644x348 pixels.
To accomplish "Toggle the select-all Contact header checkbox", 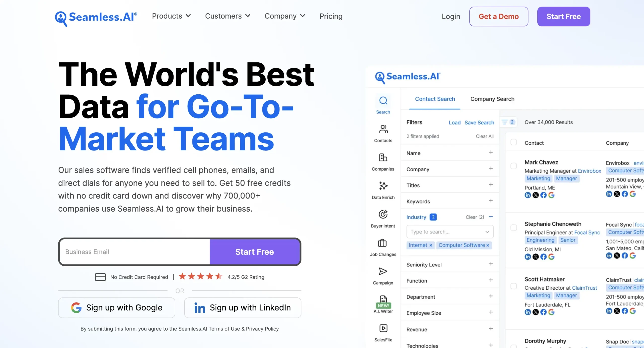I will pyautogui.click(x=514, y=142).
